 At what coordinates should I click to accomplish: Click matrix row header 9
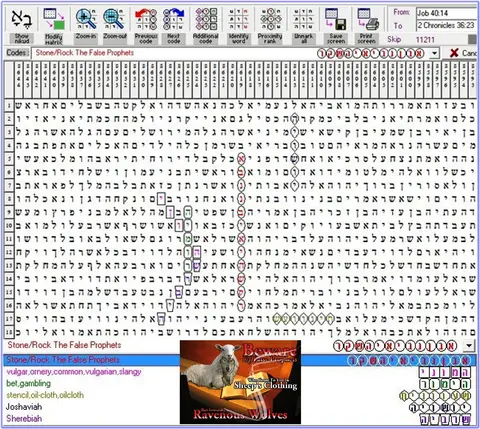click(9, 212)
